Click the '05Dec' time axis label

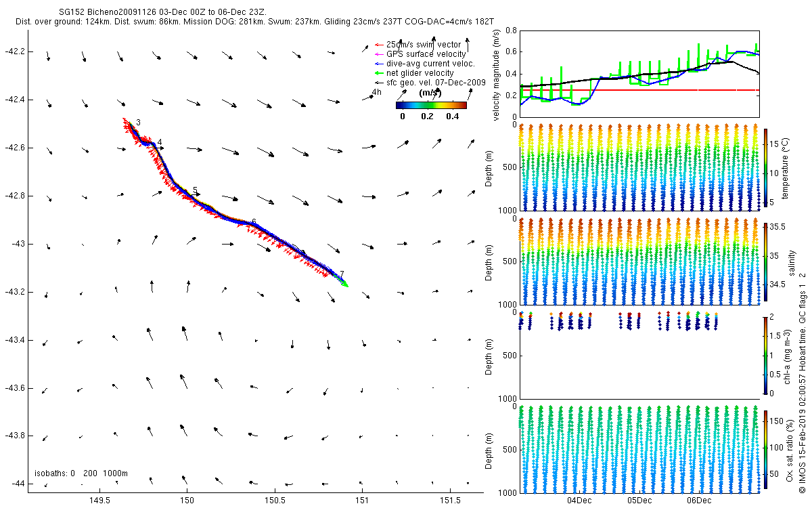(639, 501)
